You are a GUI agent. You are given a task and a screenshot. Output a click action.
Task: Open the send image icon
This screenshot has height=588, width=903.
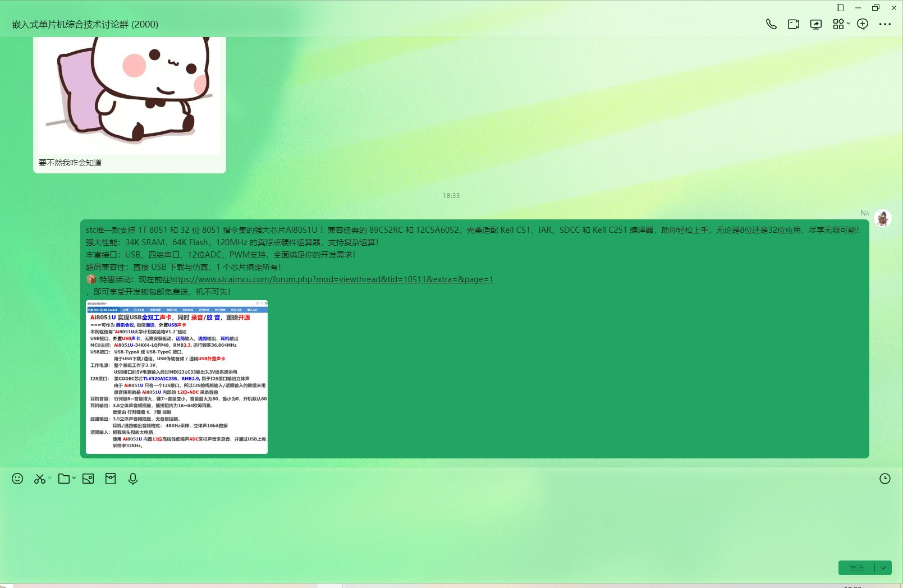coord(88,479)
